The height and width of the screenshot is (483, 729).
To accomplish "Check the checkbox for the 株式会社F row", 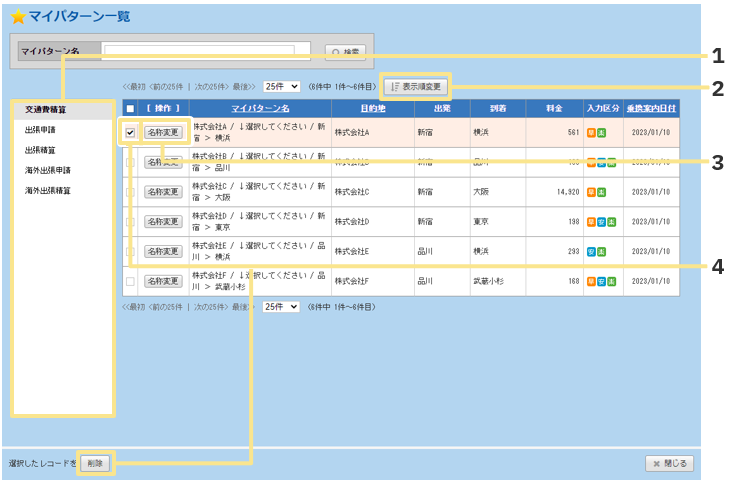I will click(x=130, y=282).
